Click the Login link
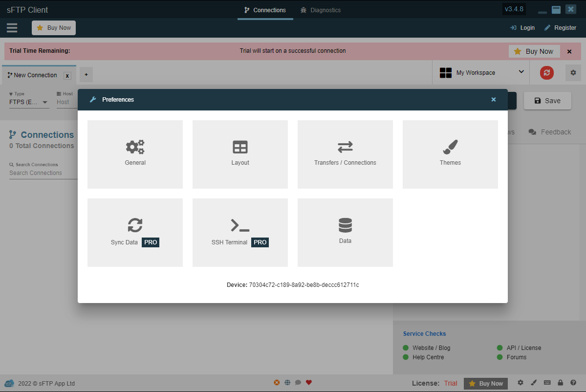Viewport: 586px width, 392px height. pos(522,28)
